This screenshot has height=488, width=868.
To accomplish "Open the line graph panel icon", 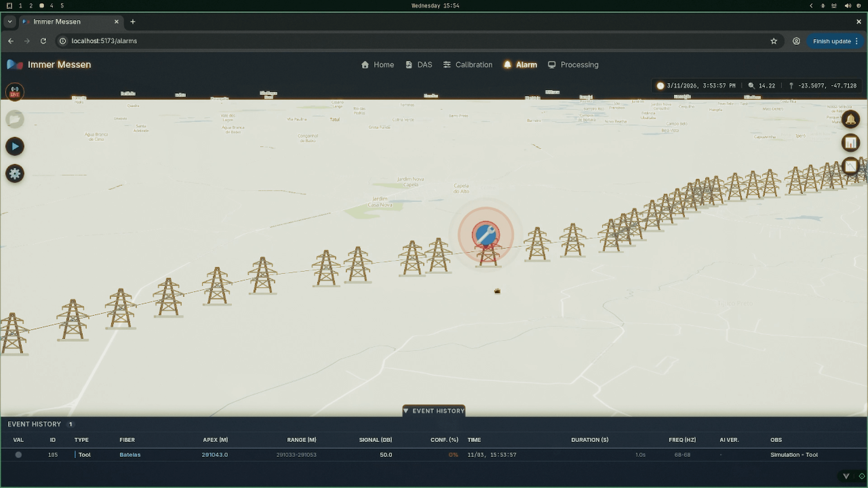I will tap(851, 166).
